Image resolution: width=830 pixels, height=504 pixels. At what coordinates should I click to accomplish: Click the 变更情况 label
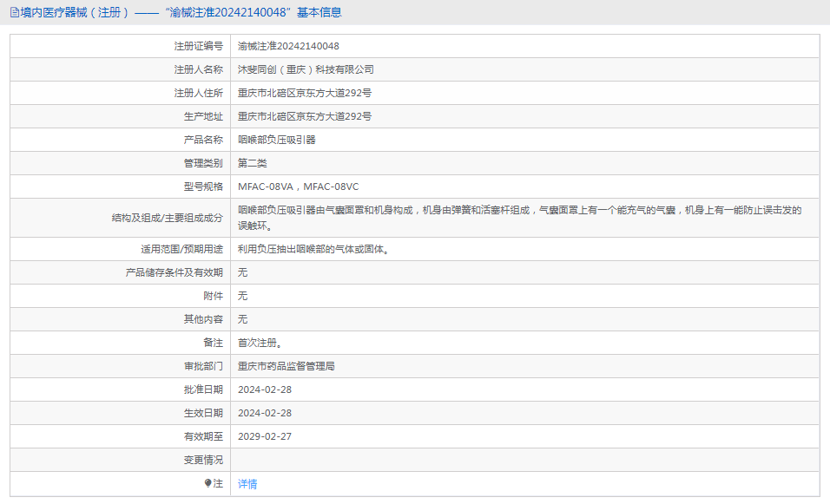pos(203,460)
